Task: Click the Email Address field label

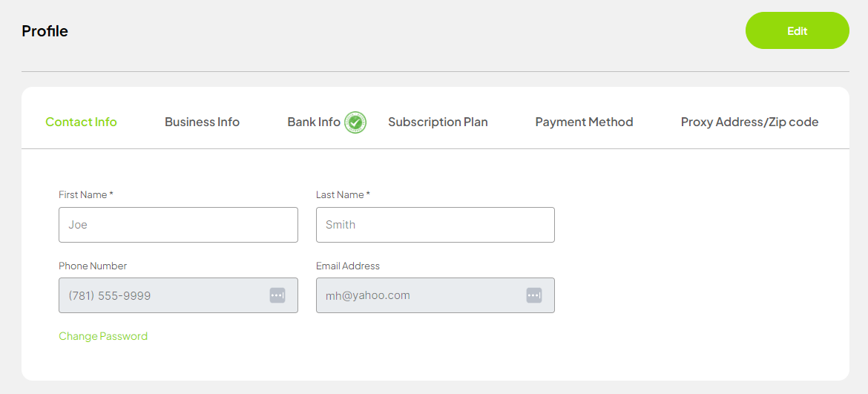Action: 348,266
